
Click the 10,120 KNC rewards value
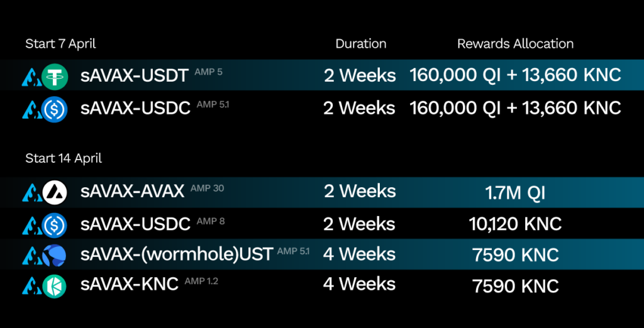tap(515, 224)
